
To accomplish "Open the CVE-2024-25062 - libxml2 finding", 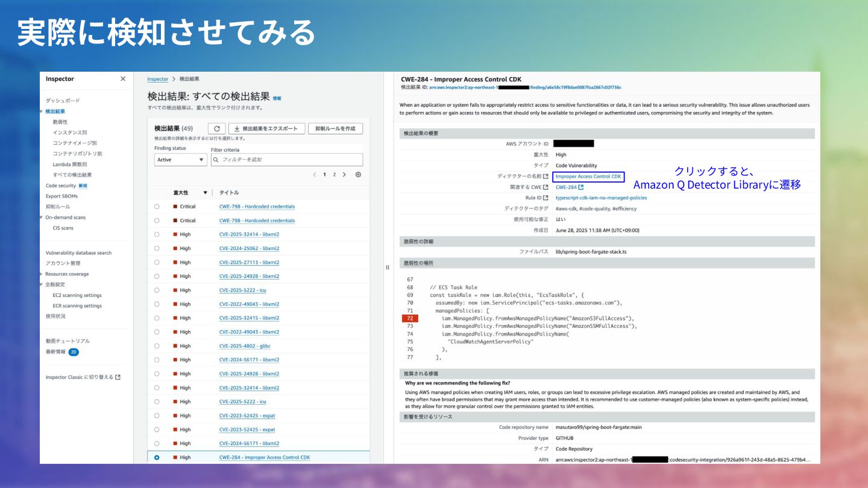I will pyautogui.click(x=249, y=248).
